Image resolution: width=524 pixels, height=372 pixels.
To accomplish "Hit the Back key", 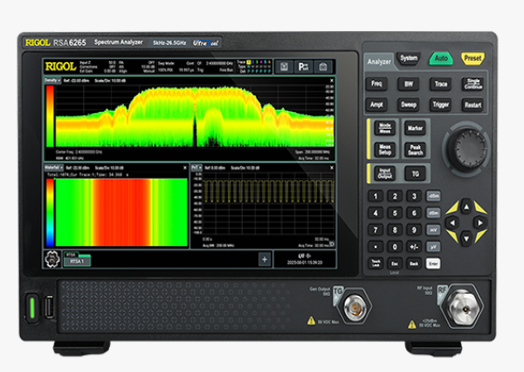I will 414,263.
